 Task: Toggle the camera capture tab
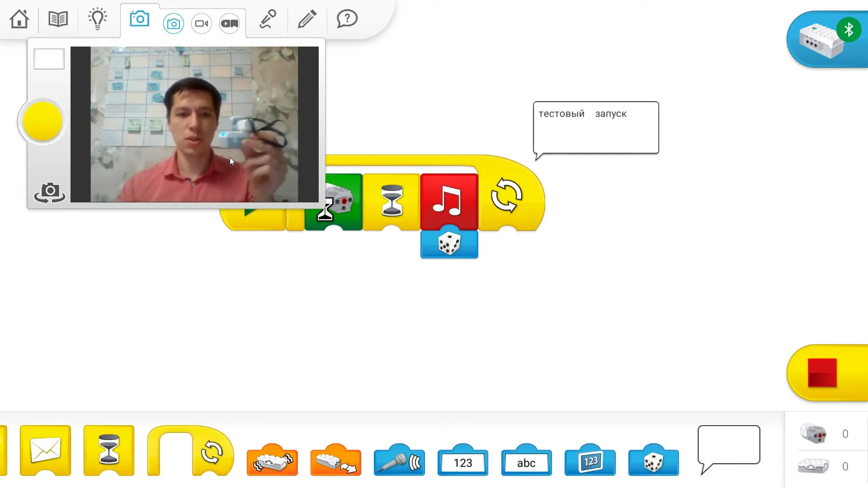139,19
